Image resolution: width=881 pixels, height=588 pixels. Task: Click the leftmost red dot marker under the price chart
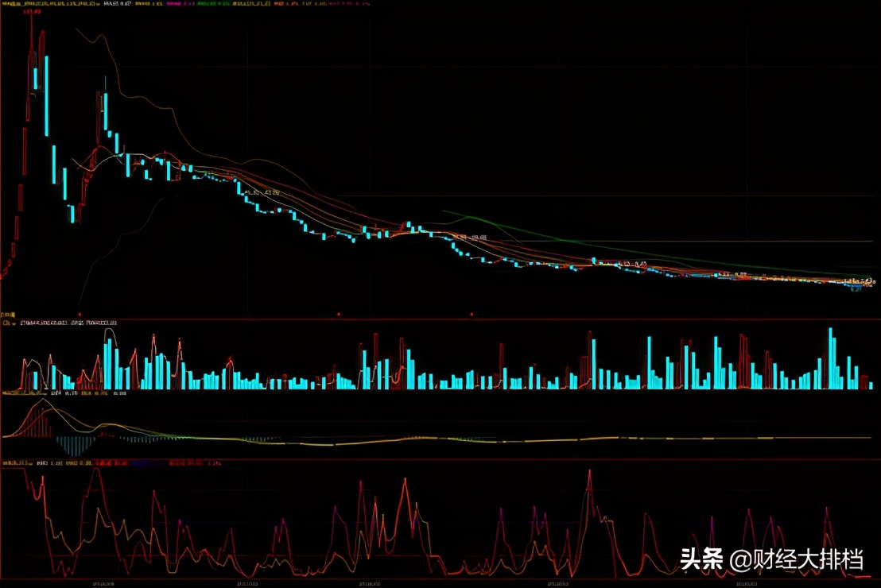tap(80, 315)
